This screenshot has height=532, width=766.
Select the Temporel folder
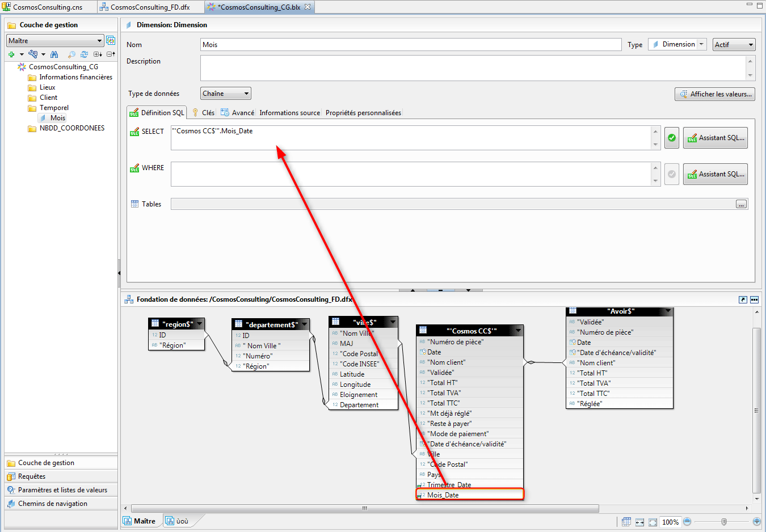coord(49,108)
